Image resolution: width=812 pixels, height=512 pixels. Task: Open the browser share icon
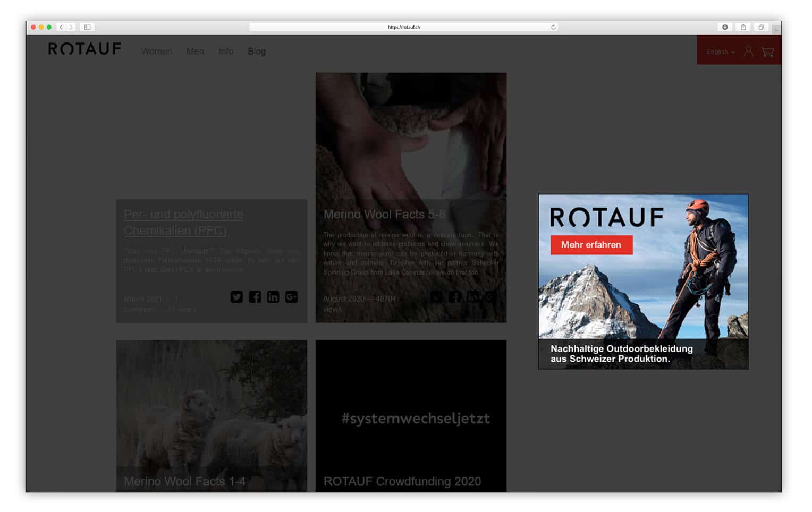pyautogui.click(x=743, y=27)
